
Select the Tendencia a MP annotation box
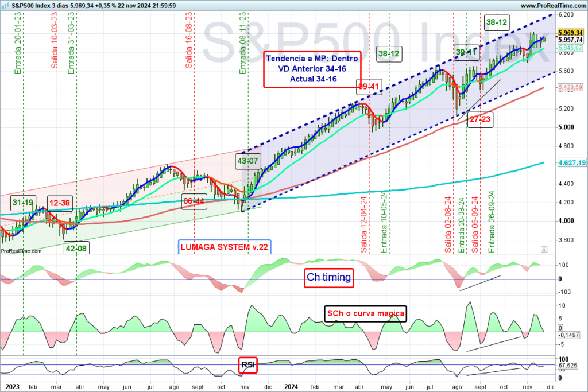click(312, 69)
